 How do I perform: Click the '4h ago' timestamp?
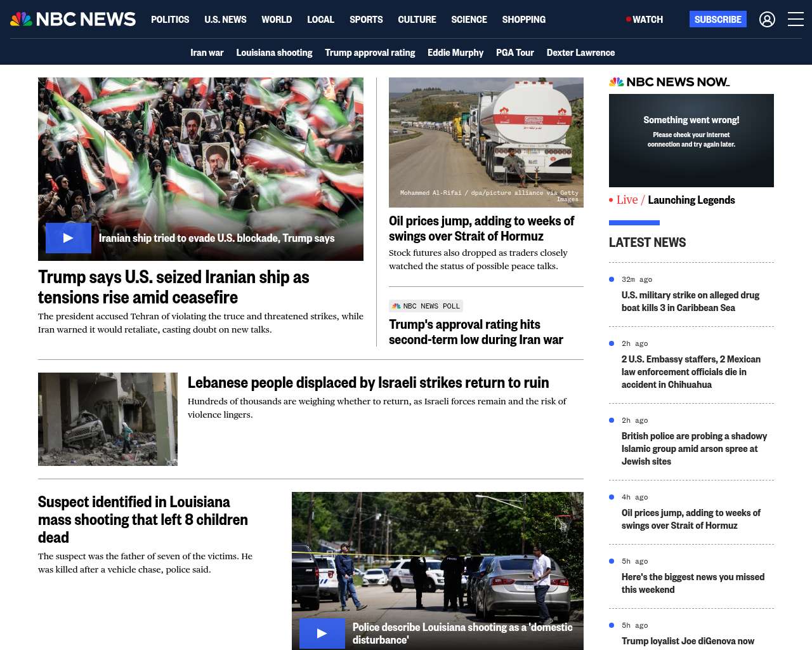[x=635, y=497]
